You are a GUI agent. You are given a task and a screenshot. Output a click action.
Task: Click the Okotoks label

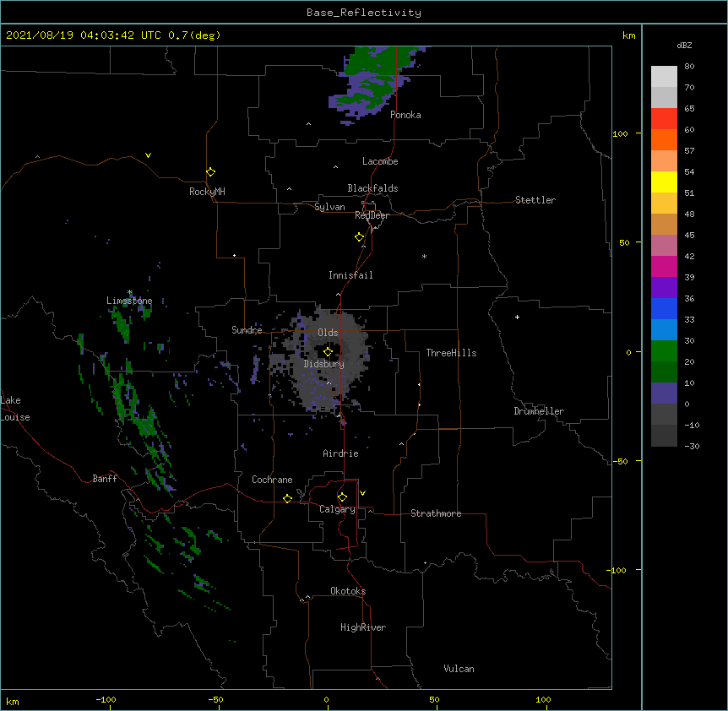pos(348,591)
